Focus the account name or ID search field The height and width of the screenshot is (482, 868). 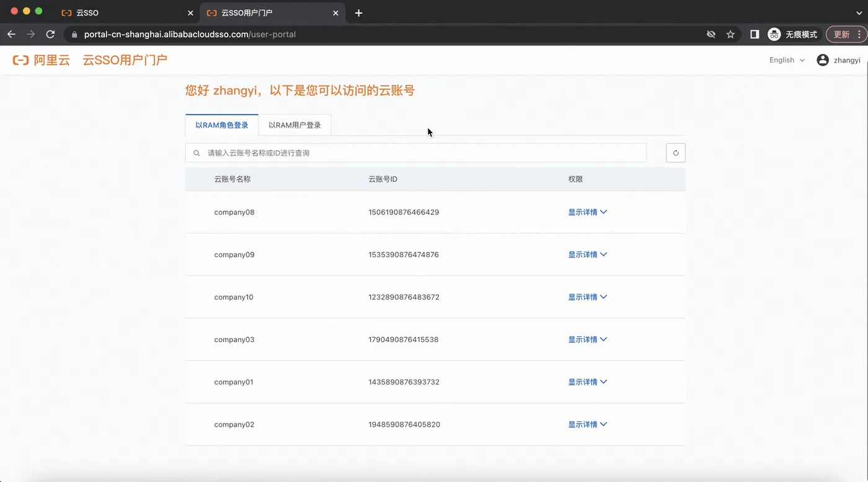pos(416,153)
